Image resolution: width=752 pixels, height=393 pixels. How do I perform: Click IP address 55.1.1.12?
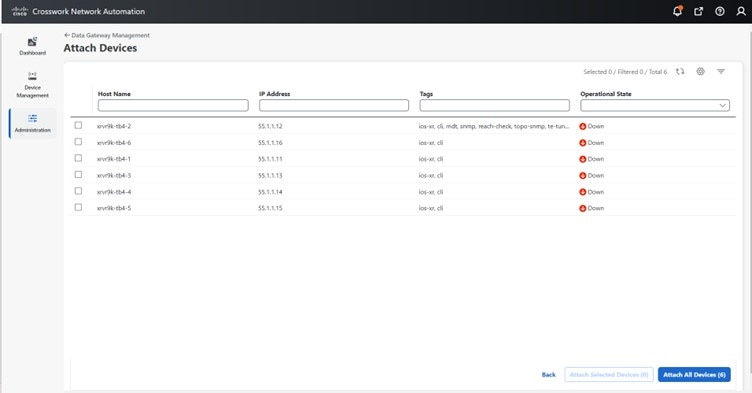tap(270, 126)
